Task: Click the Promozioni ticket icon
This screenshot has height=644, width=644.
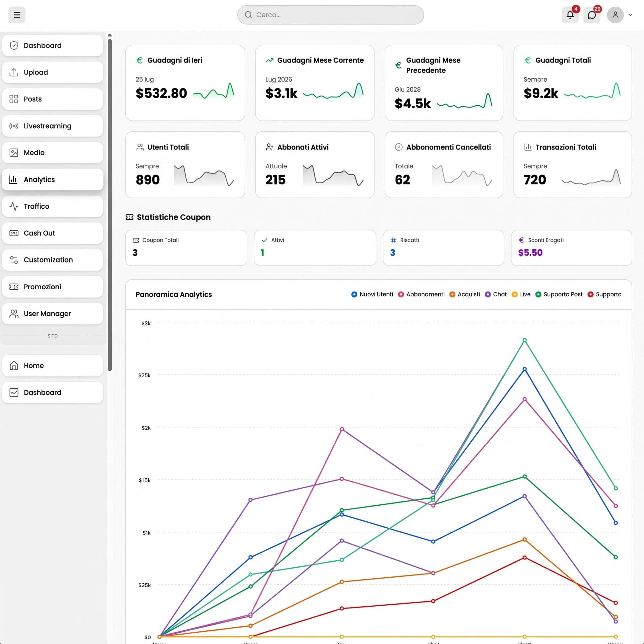Action: [x=14, y=287]
